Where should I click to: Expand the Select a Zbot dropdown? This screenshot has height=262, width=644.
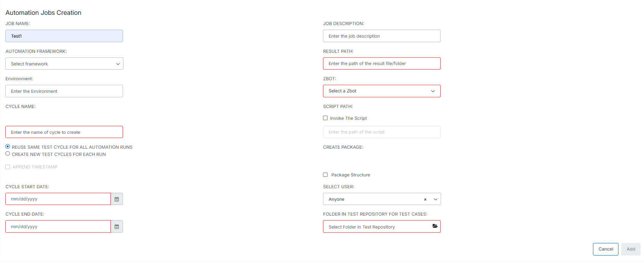pyautogui.click(x=382, y=91)
